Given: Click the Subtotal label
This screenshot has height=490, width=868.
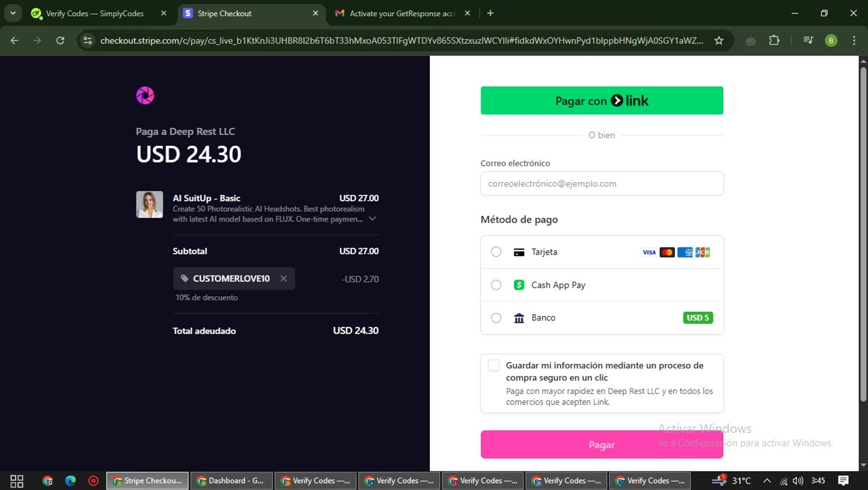Looking at the screenshot, I should [190, 251].
